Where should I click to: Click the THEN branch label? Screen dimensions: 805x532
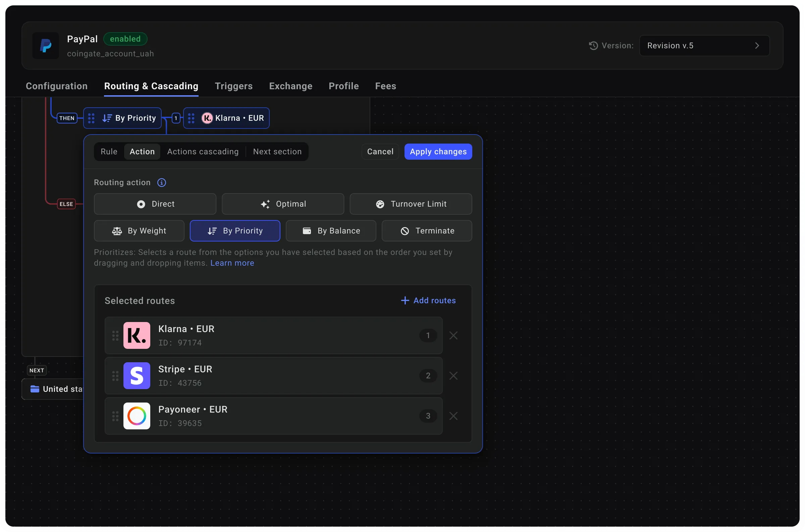pos(67,118)
